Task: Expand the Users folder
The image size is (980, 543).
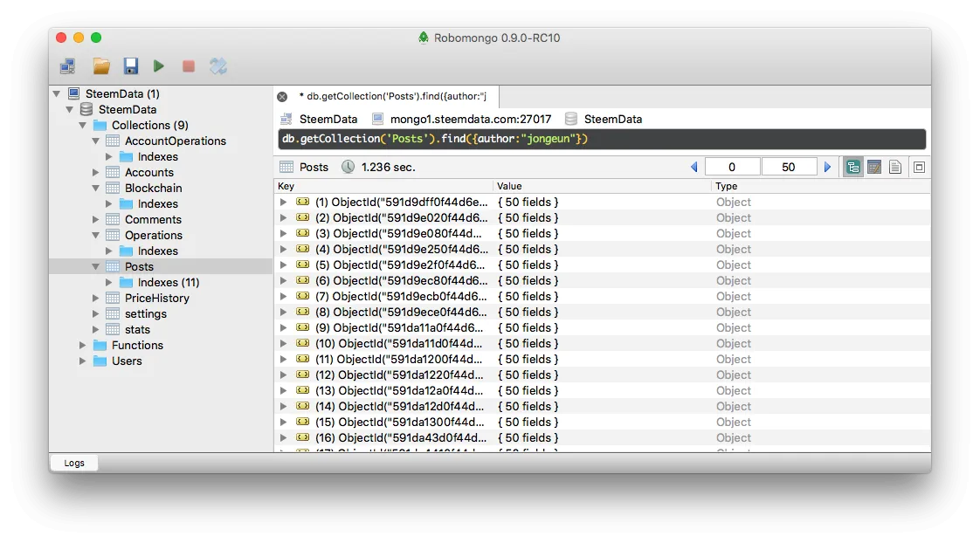Action: 82,361
